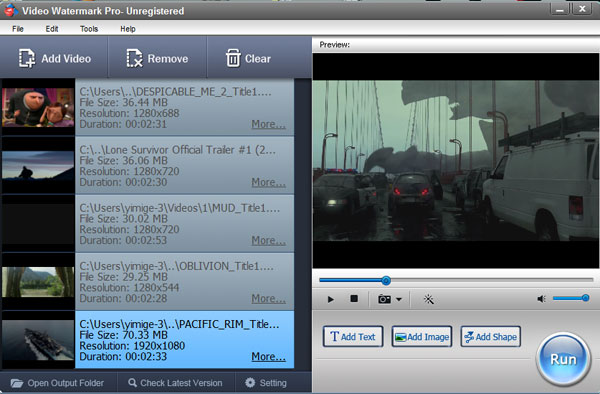The width and height of the screenshot is (600, 394).
Task: Remove the selected video from list
Action: [157, 58]
